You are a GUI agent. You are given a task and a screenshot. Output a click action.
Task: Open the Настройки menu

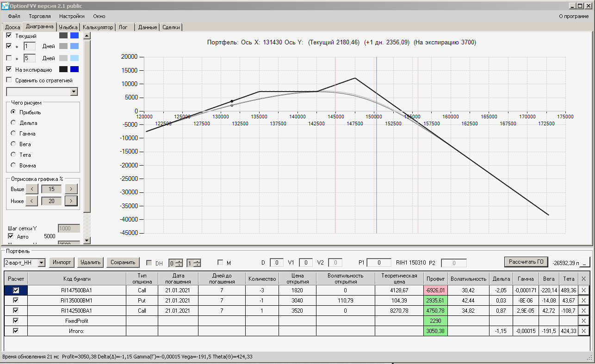point(72,16)
